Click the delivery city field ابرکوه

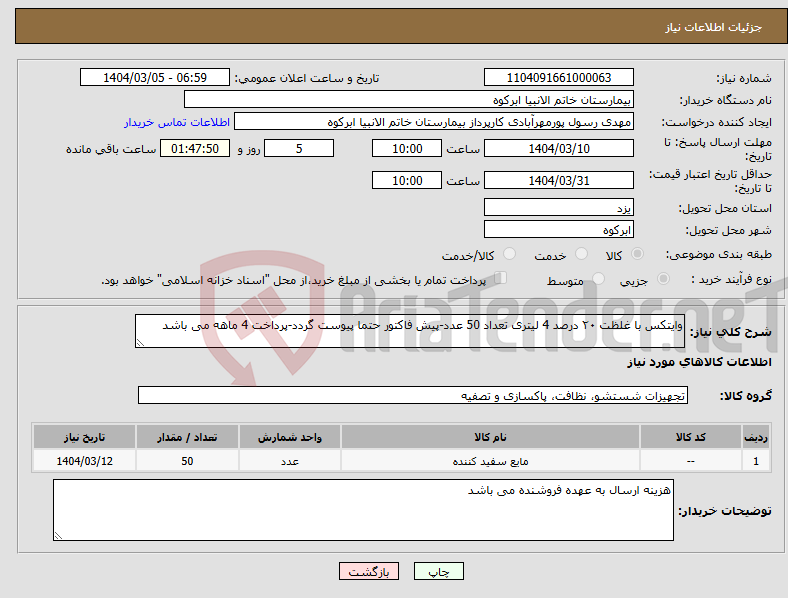(x=559, y=230)
